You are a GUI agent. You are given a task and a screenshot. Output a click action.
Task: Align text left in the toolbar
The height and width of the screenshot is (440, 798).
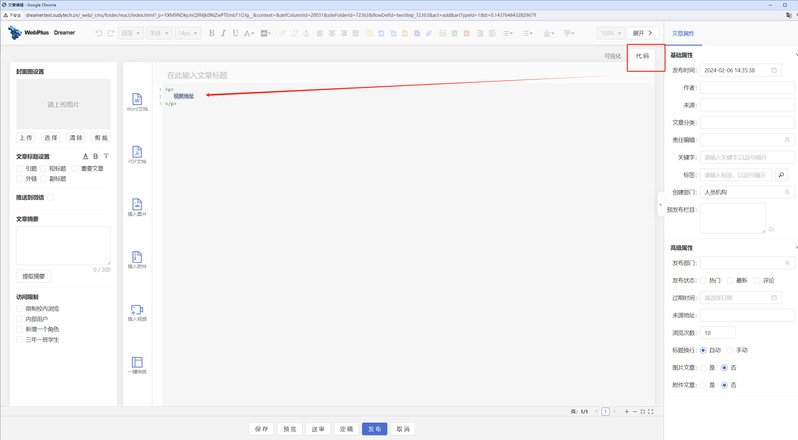click(320, 33)
